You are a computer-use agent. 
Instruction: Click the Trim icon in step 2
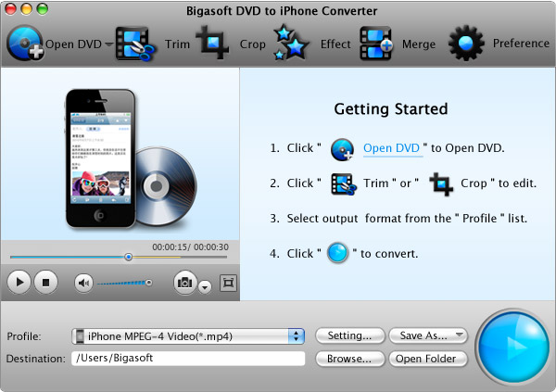pyautogui.click(x=344, y=184)
